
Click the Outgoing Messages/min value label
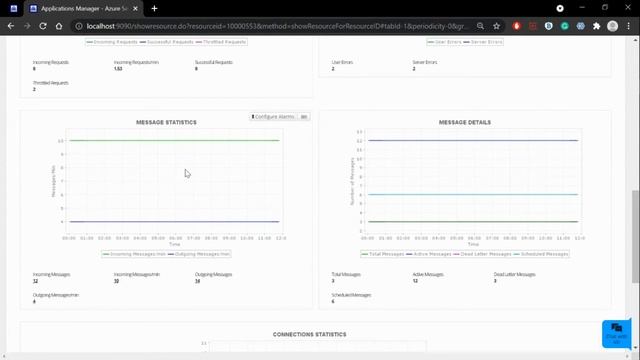(56, 295)
